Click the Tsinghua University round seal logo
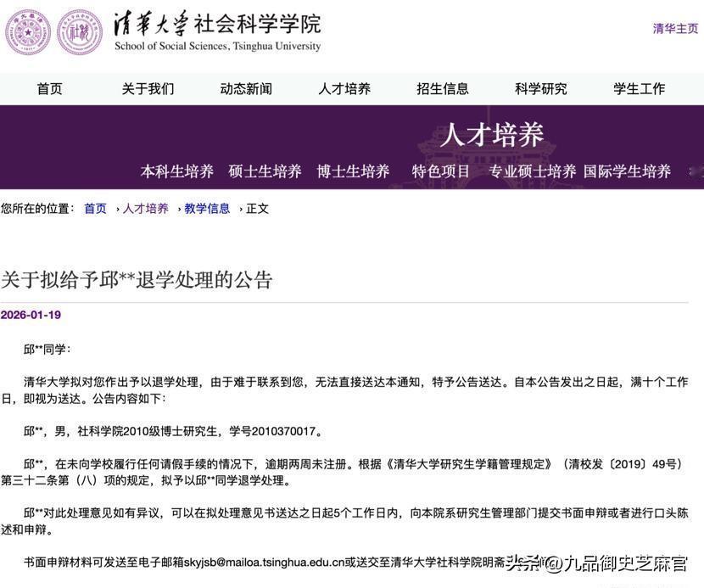 [x=28, y=32]
